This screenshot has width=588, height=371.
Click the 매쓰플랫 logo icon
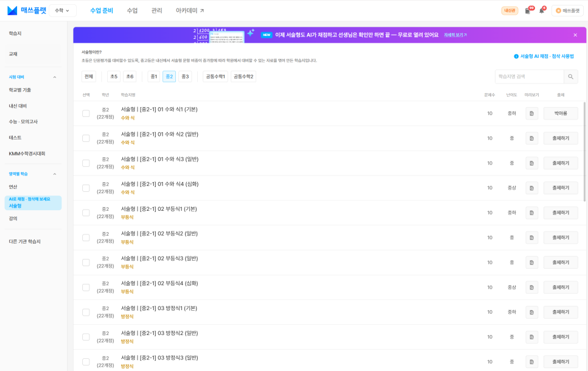[x=12, y=10]
